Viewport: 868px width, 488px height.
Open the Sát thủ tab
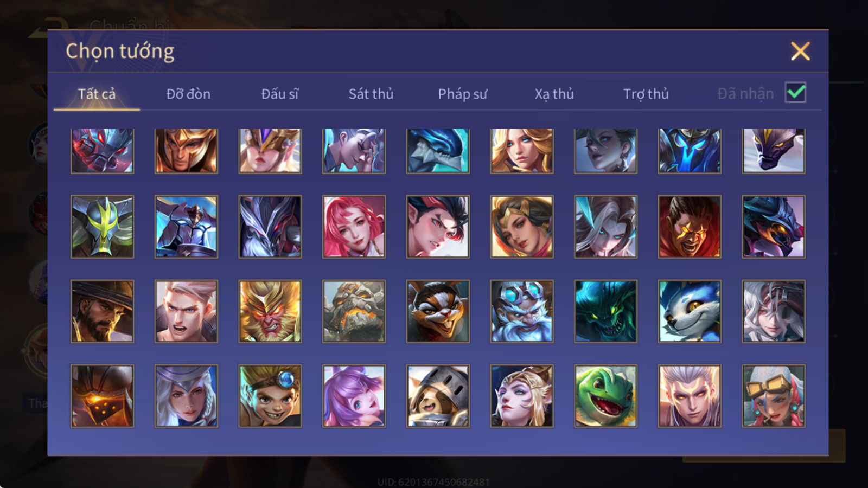click(371, 94)
